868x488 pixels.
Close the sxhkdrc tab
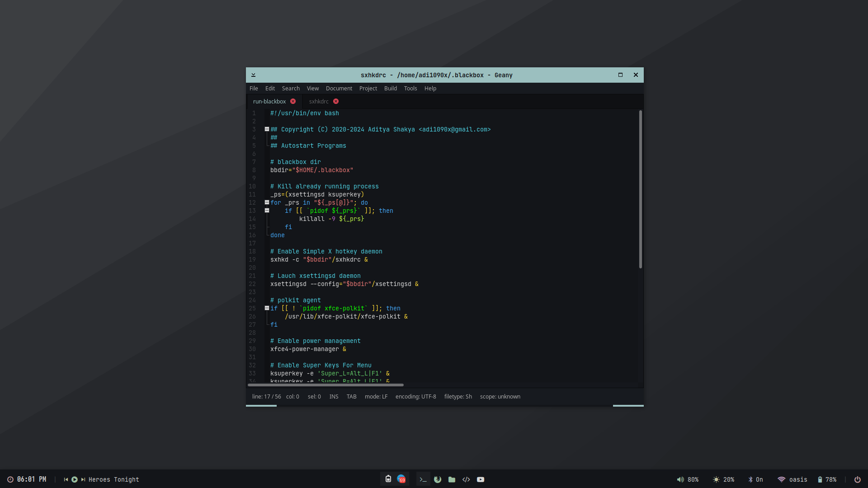tap(336, 101)
